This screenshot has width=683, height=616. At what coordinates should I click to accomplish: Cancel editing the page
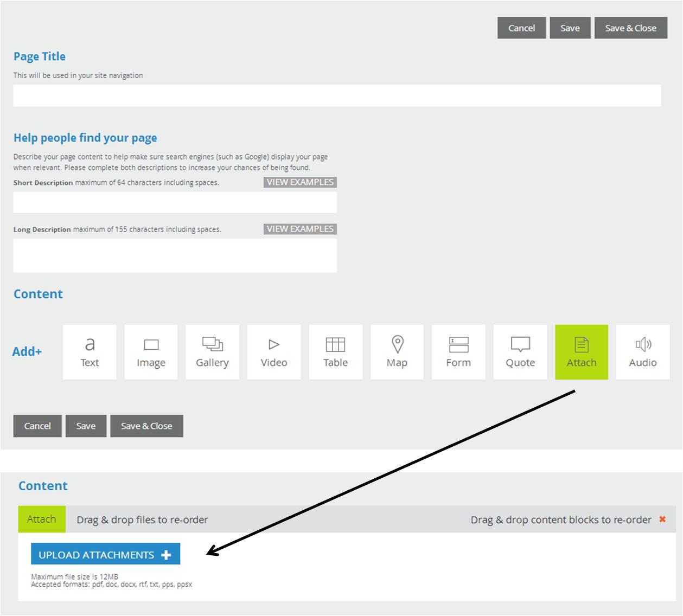tap(521, 28)
